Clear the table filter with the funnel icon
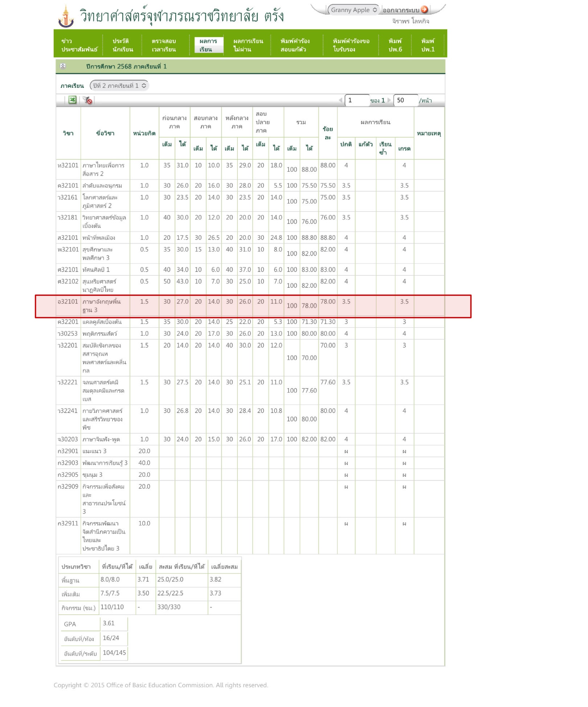The image size is (588, 707). pos(87,100)
